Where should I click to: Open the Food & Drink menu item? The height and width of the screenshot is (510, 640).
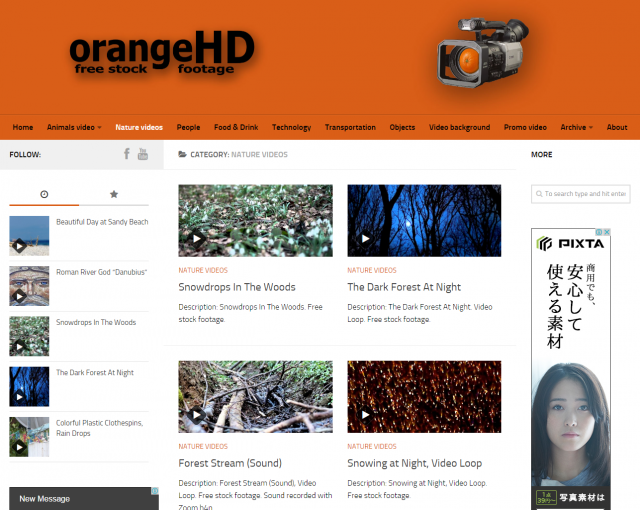(236, 127)
